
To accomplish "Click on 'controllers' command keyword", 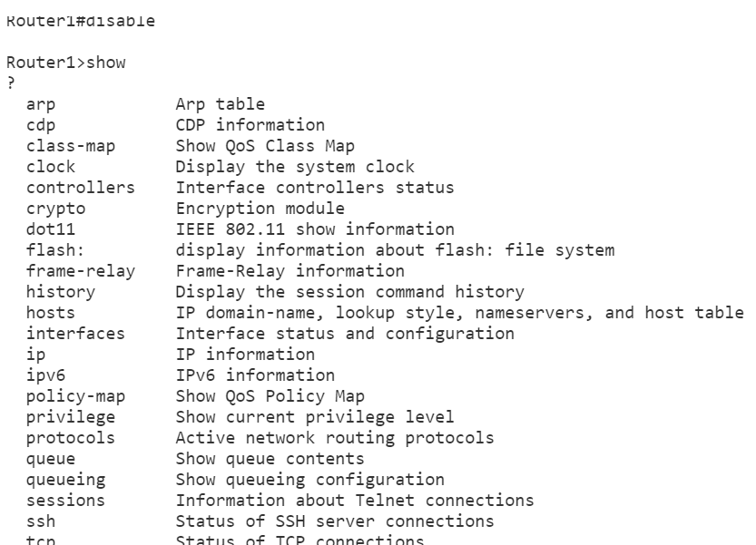I will (81, 188).
